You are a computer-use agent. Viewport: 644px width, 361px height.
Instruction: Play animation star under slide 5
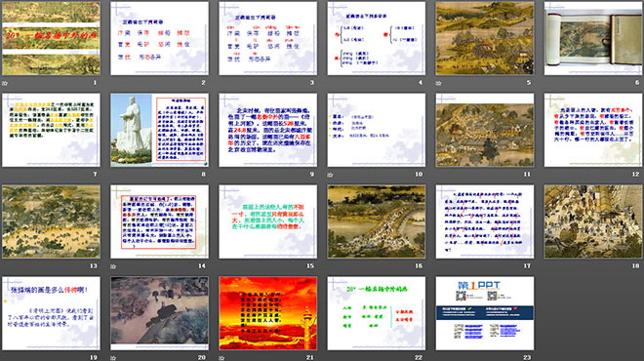439,83
